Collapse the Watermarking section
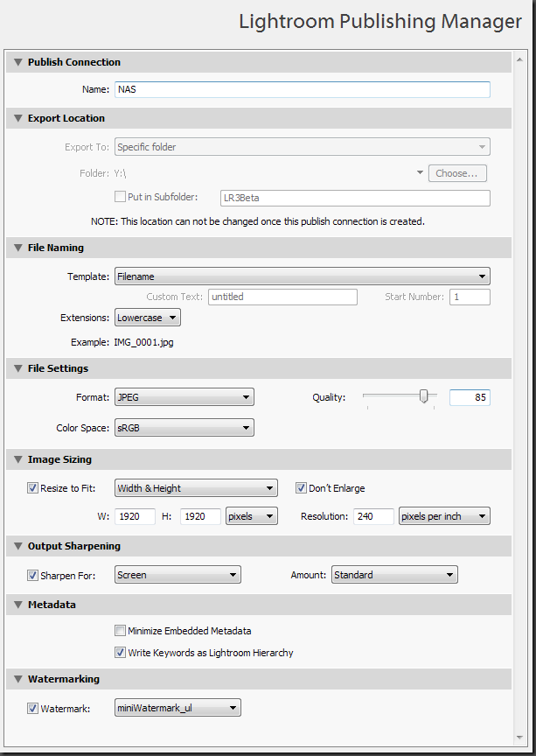 click(x=18, y=679)
